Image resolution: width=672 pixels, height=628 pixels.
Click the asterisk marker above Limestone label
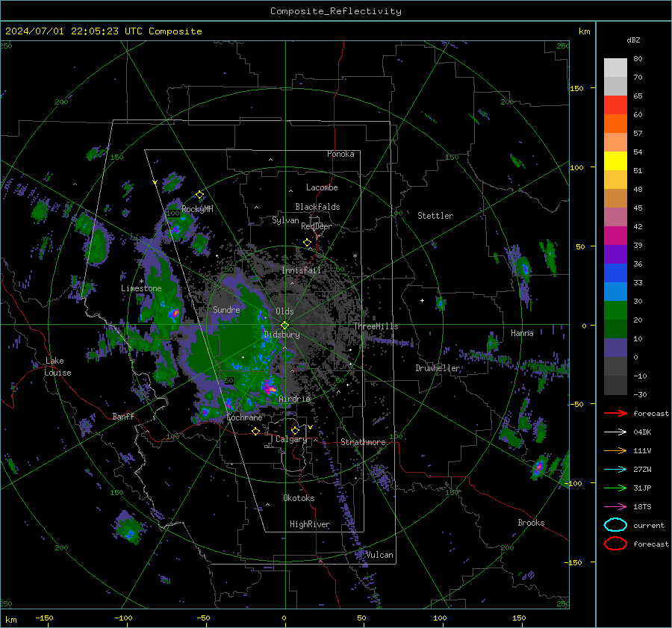click(x=141, y=282)
